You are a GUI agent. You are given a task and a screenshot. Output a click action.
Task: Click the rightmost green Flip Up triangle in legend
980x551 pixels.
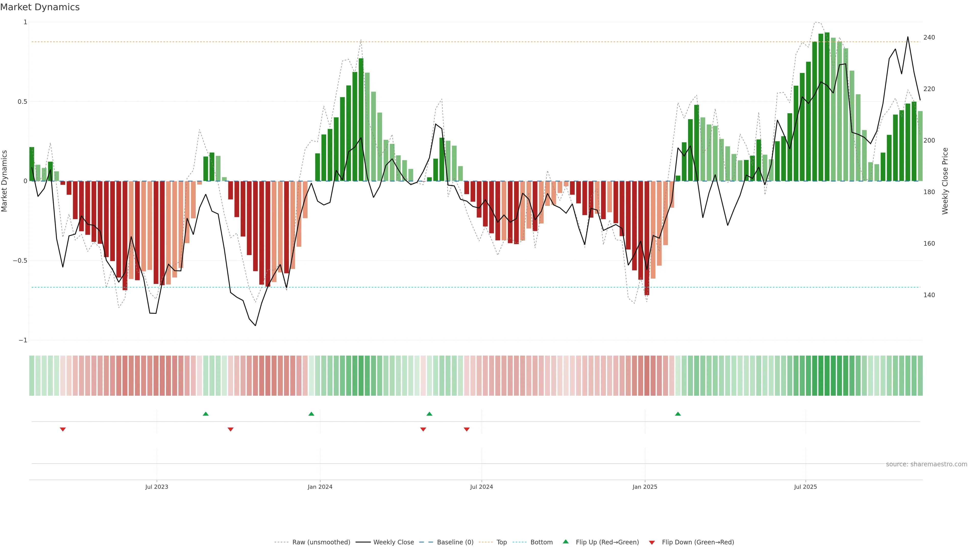click(x=566, y=542)
